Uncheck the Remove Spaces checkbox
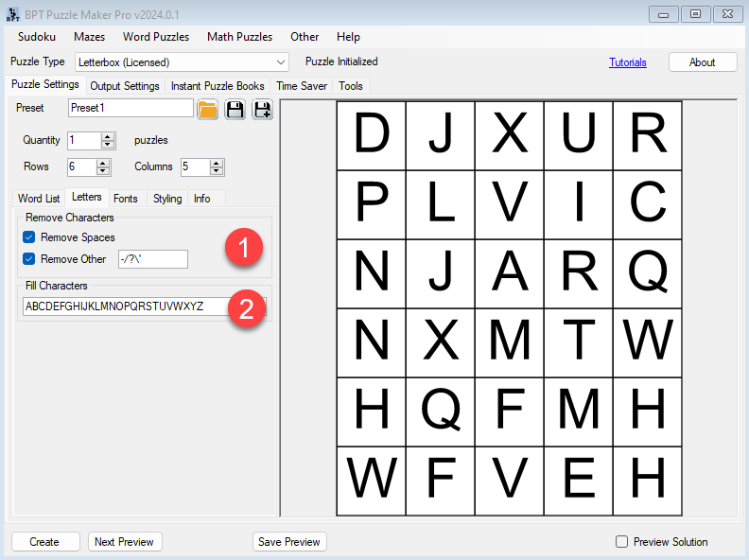 pyautogui.click(x=29, y=237)
